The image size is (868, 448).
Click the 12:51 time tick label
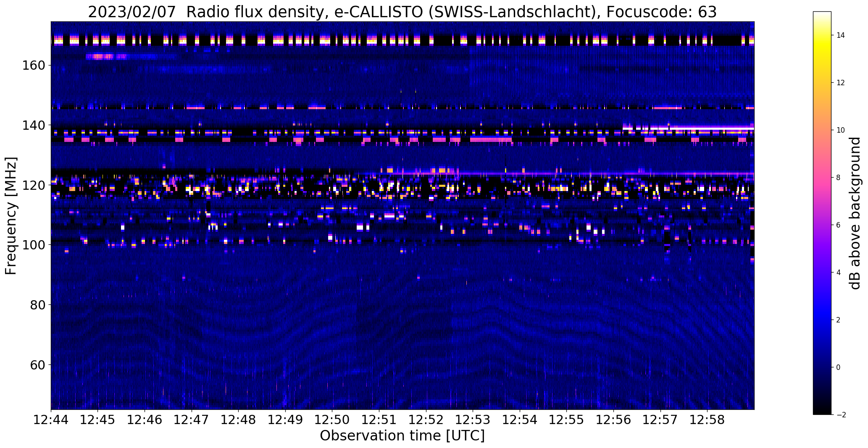(379, 420)
